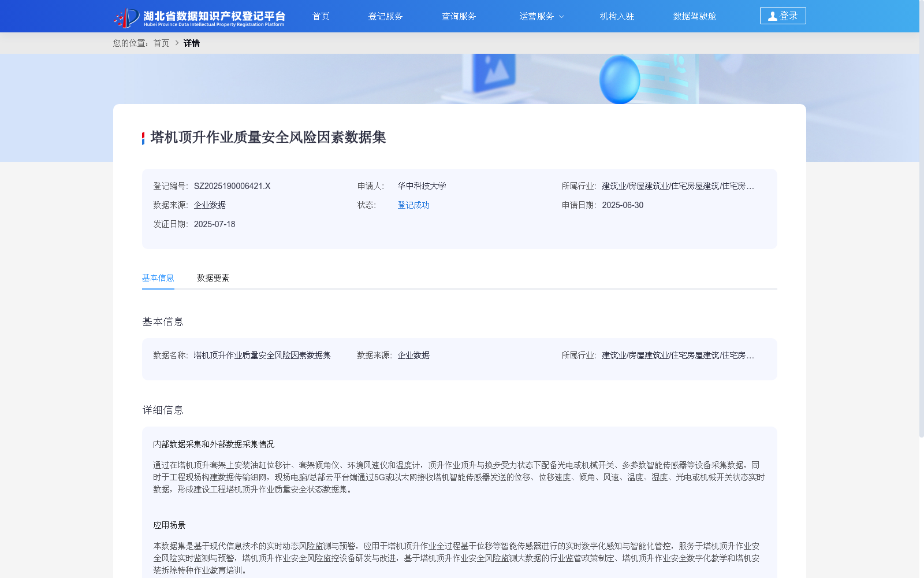
Task: Click the issue date 2025-07-18
Action: click(215, 224)
